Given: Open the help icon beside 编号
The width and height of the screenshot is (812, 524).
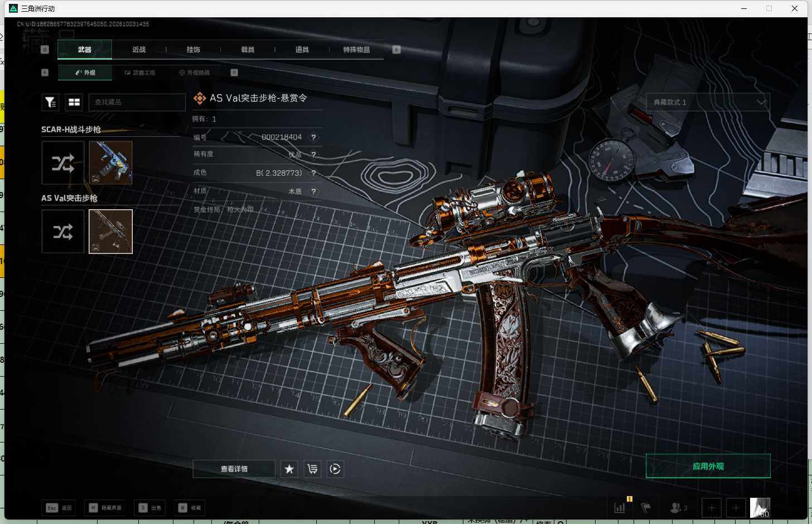Looking at the screenshot, I should [x=313, y=137].
